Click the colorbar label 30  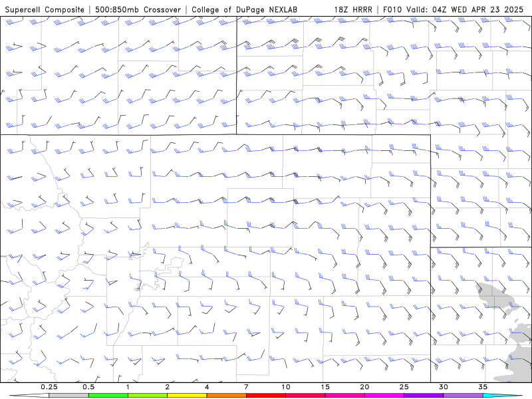443,387
